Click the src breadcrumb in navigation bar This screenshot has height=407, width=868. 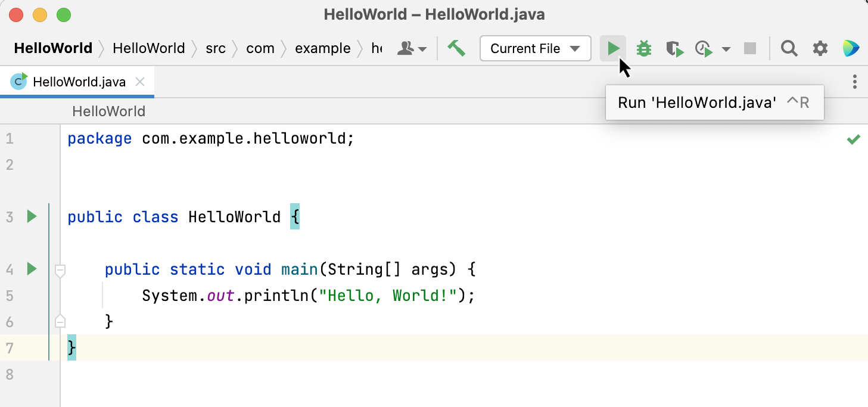point(216,48)
